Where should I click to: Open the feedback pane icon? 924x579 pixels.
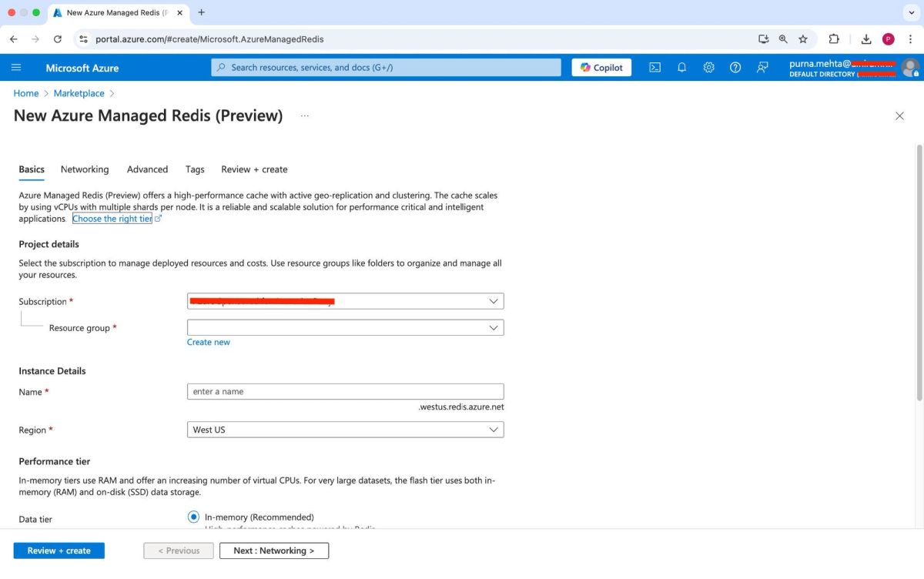coord(762,67)
